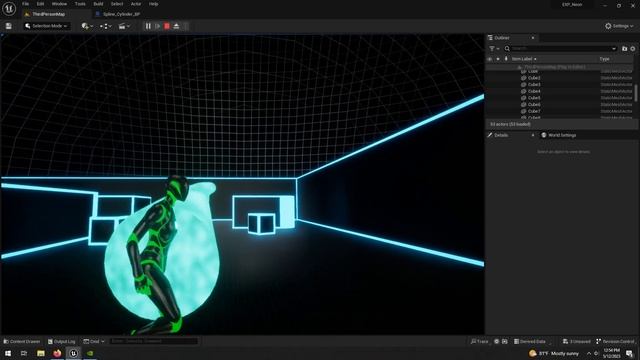Open the Blueprints toolbar dropdown
The height and width of the screenshot is (360, 640).
pyautogui.click(x=105, y=26)
